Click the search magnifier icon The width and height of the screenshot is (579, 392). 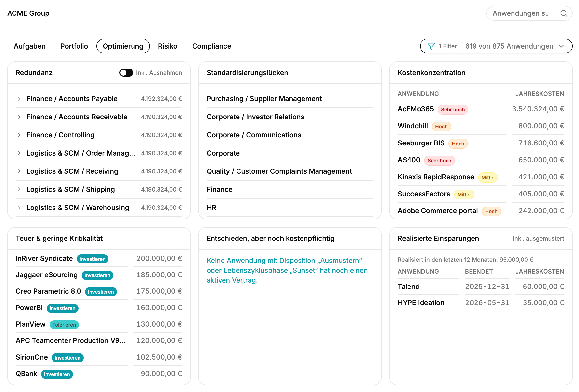click(x=564, y=13)
